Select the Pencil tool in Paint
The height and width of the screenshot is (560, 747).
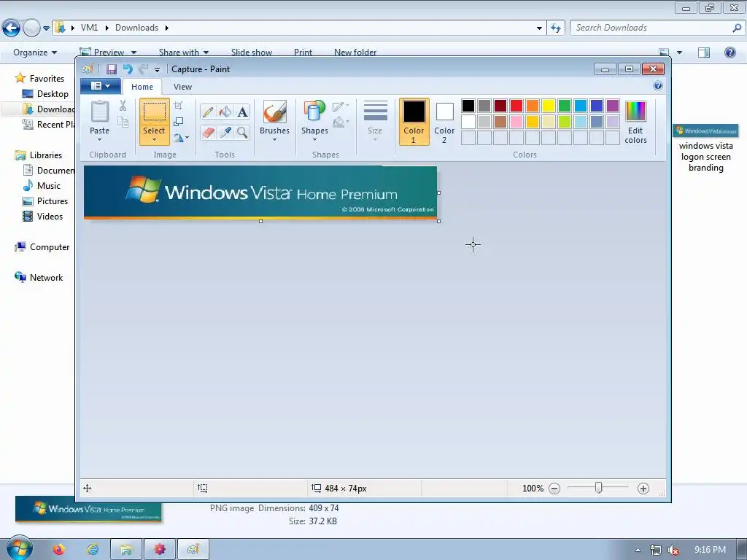click(x=208, y=112)
